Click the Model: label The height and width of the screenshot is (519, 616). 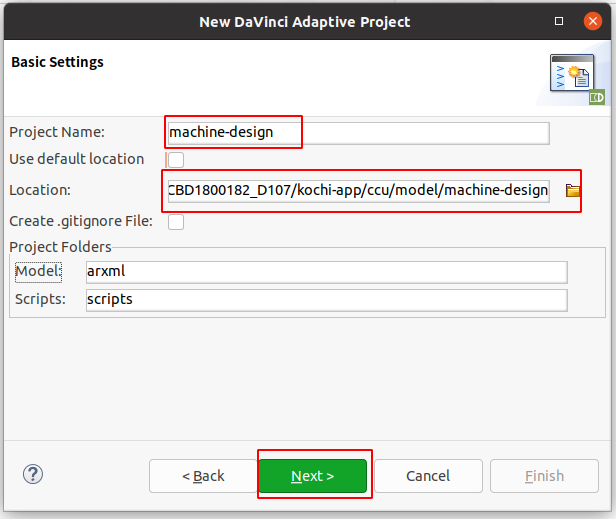tap(38, 271)
